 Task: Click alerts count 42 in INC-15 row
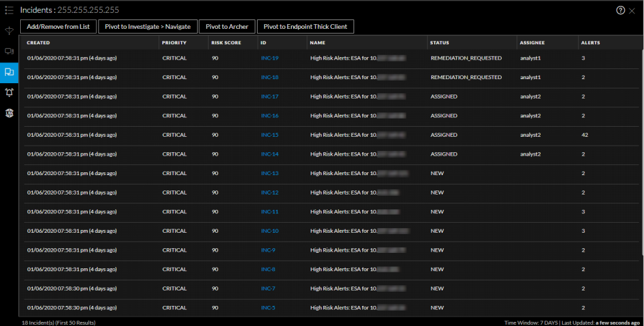click(x=584, y=135)
